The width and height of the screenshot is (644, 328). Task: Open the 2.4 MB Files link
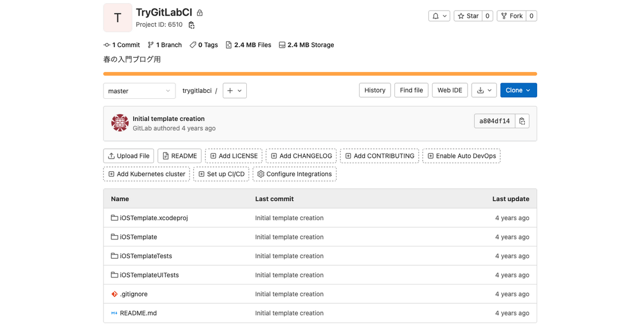coord(248,45)
